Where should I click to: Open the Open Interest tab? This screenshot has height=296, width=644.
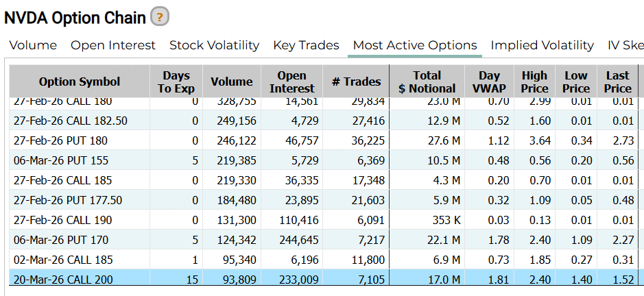(113, 45)
